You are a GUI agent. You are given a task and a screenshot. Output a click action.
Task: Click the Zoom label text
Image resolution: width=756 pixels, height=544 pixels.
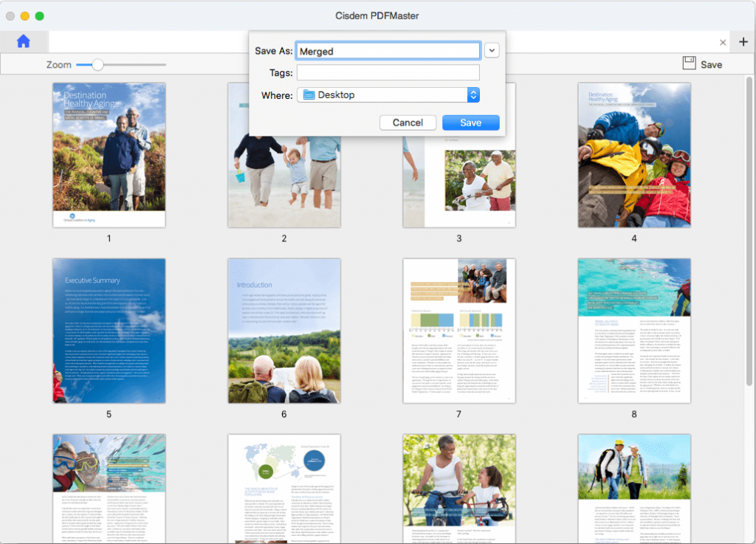pos(59,64)
